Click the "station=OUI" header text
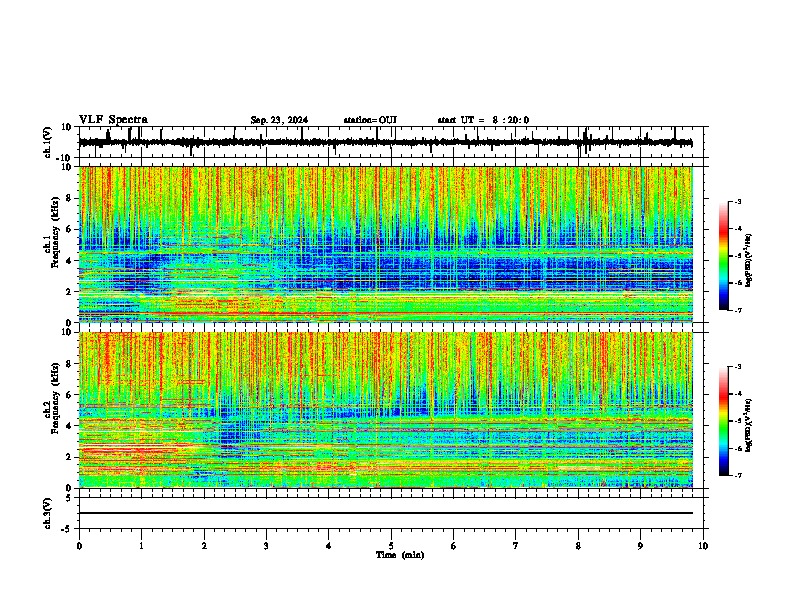The image size is (792, 612). [370, 120]
